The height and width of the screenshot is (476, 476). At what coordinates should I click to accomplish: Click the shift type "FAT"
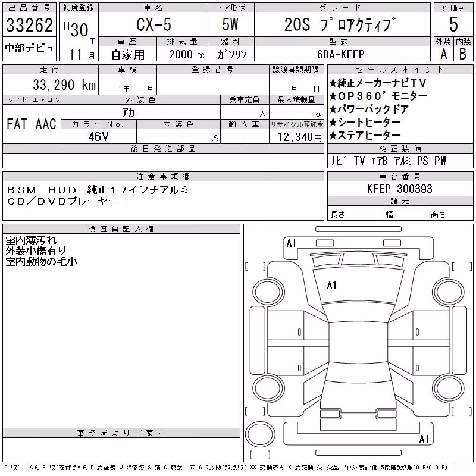pyautogui.click(x=17, y=124)
